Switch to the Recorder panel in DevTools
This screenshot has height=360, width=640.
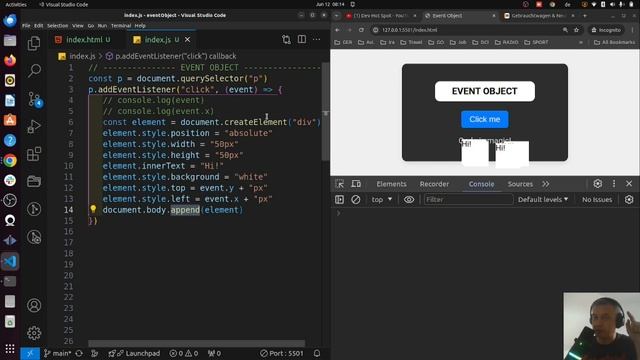point(434,184)
